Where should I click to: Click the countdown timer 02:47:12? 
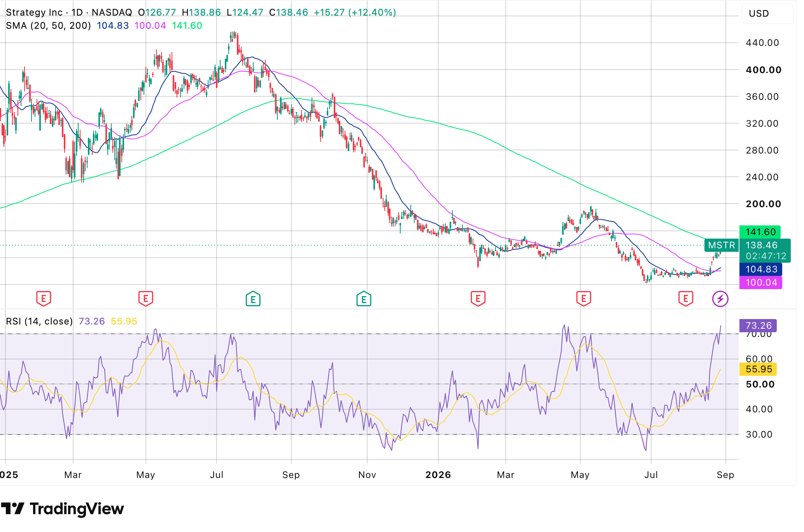pyautogui.click(x=766, y=256)
